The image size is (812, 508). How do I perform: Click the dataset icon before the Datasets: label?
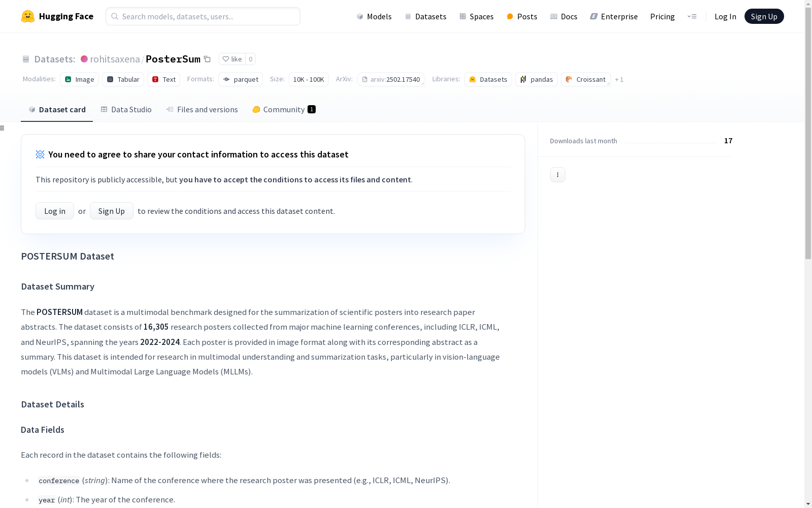click(x=26, y=59)
